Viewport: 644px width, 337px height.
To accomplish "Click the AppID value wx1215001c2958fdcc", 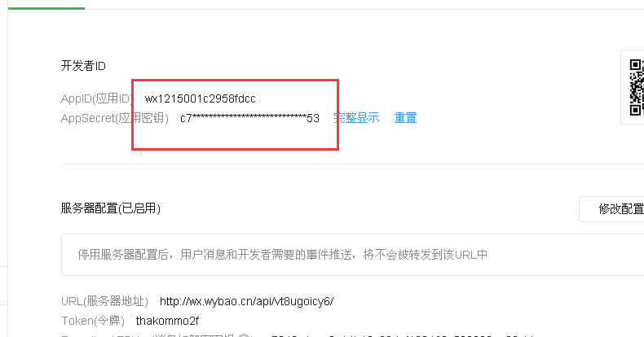I will 200,98.
